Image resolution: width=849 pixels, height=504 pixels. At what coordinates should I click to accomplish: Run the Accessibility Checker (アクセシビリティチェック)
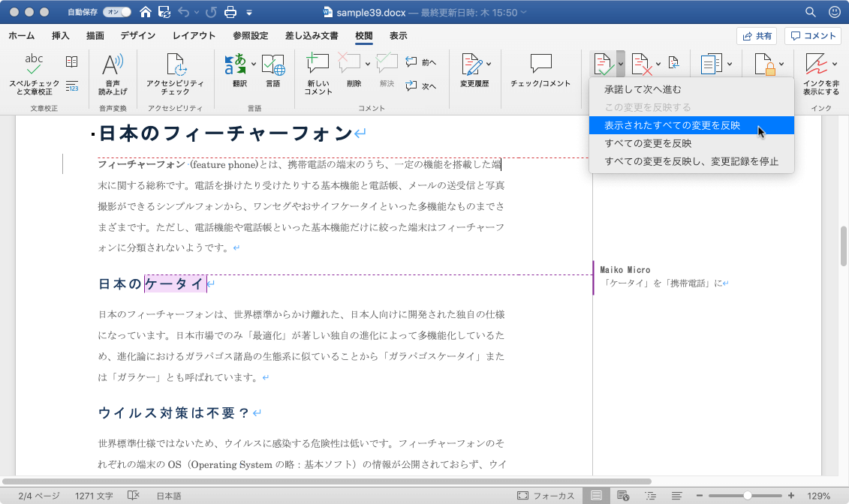(x=175, y=66)
